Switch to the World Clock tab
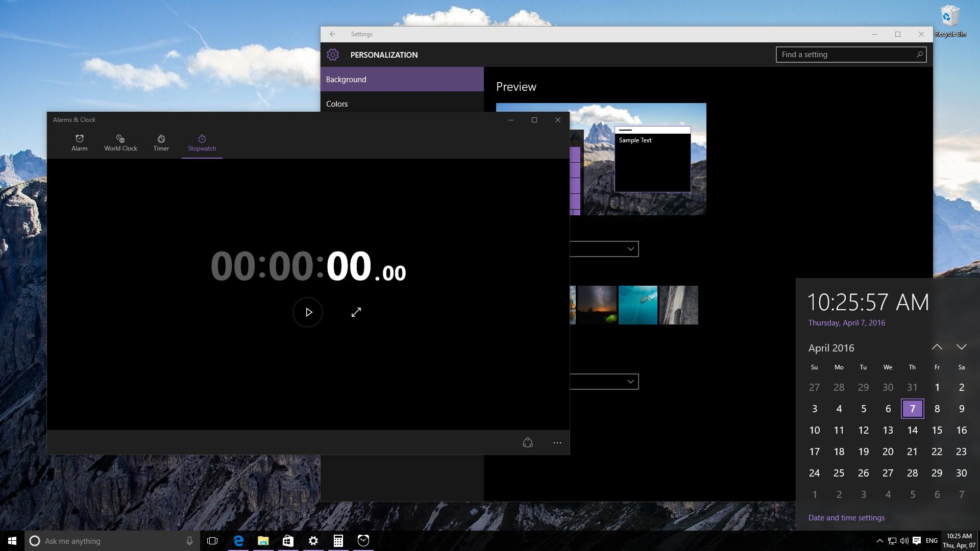The width and height of the screenshot is (980, 551). 120,143
